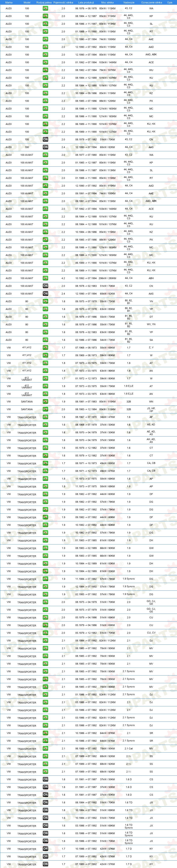Click the petrol icon in TRANSPORTER 49kW / 67KM row
The width and height of the screenshot is (177, 868).
coord(45,471)
